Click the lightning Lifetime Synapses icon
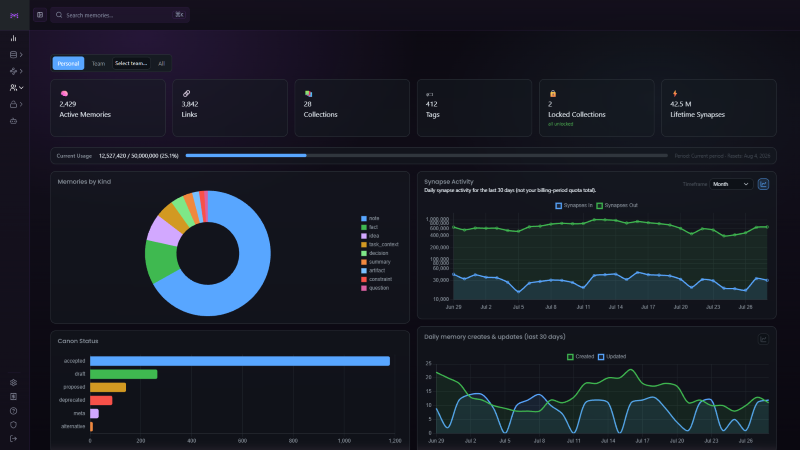Screen dimensions: 800x450 [674, 93]
